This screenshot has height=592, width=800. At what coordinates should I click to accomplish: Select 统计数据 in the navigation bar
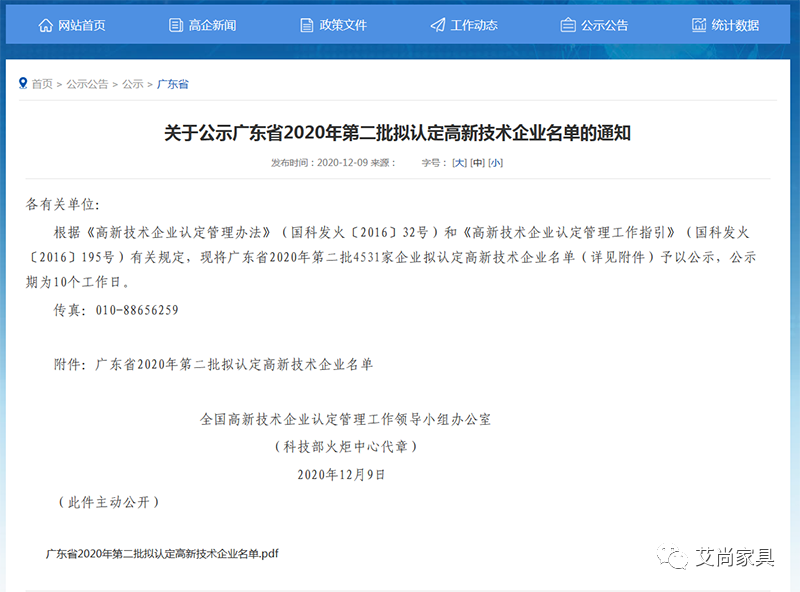coord(735,25)
